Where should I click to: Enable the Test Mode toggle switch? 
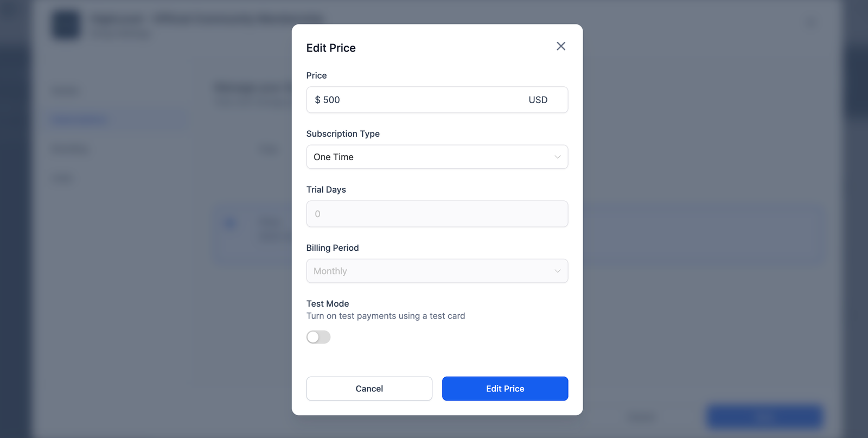point(318,337)
